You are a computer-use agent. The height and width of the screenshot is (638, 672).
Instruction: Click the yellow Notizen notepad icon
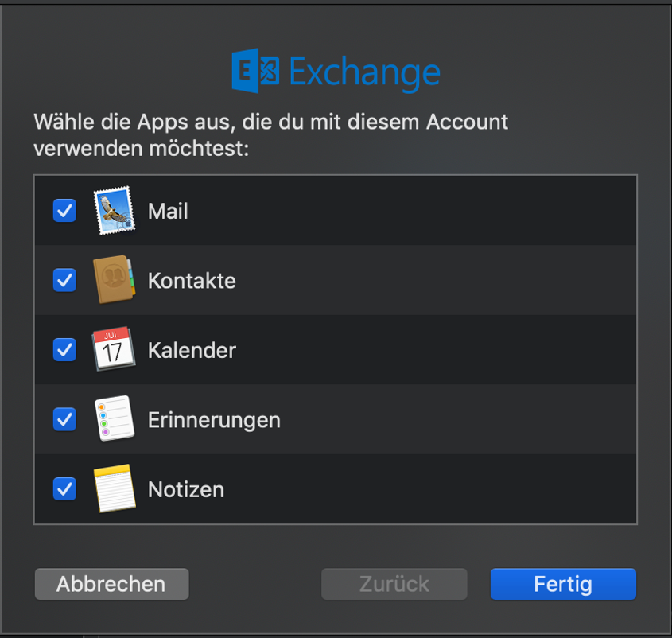114,488
